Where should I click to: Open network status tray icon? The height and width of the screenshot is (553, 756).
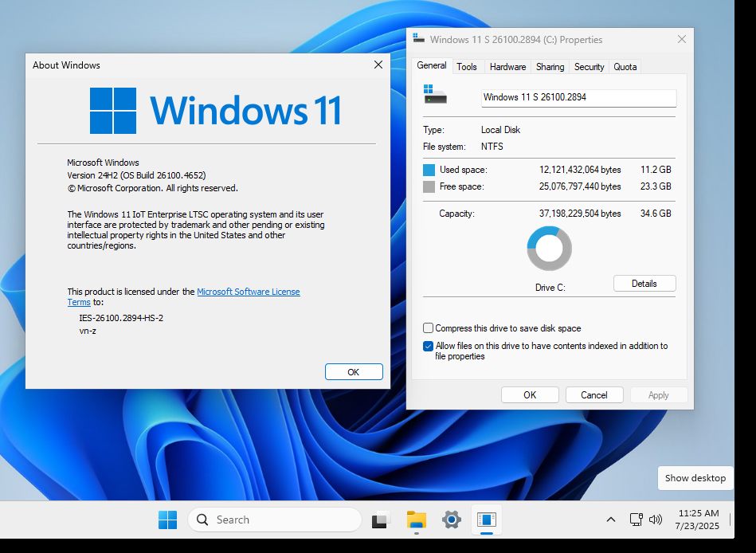tap(636, 520)
